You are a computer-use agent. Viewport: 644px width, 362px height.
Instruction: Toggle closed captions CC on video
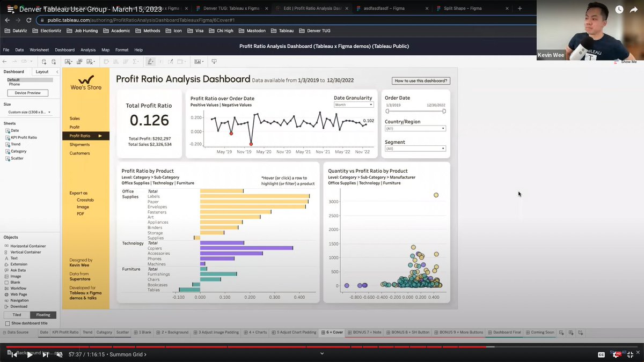point(601,354)
